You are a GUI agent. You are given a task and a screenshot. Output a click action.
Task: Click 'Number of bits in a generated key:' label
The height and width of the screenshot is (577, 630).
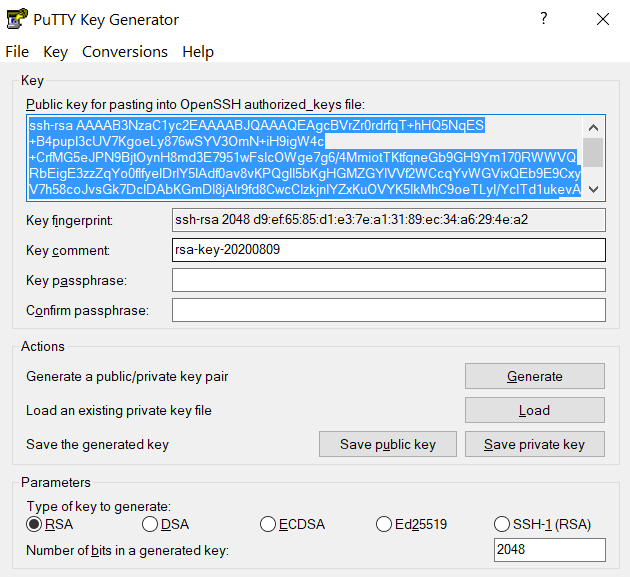pos(127,550)
